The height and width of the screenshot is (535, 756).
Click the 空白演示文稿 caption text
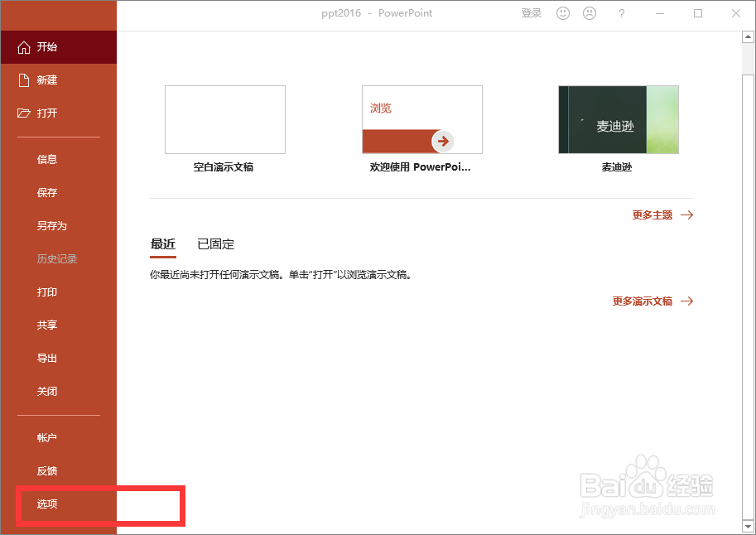point(224,167)
